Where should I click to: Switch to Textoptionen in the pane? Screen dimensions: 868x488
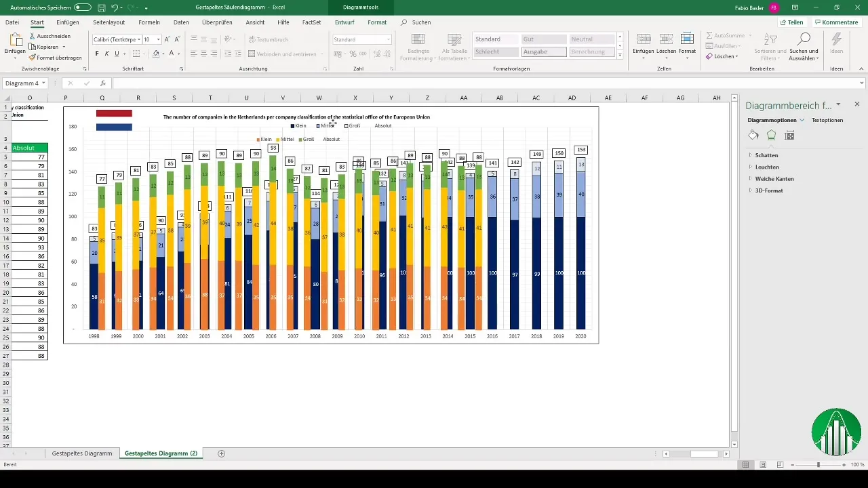pos(827,120)
